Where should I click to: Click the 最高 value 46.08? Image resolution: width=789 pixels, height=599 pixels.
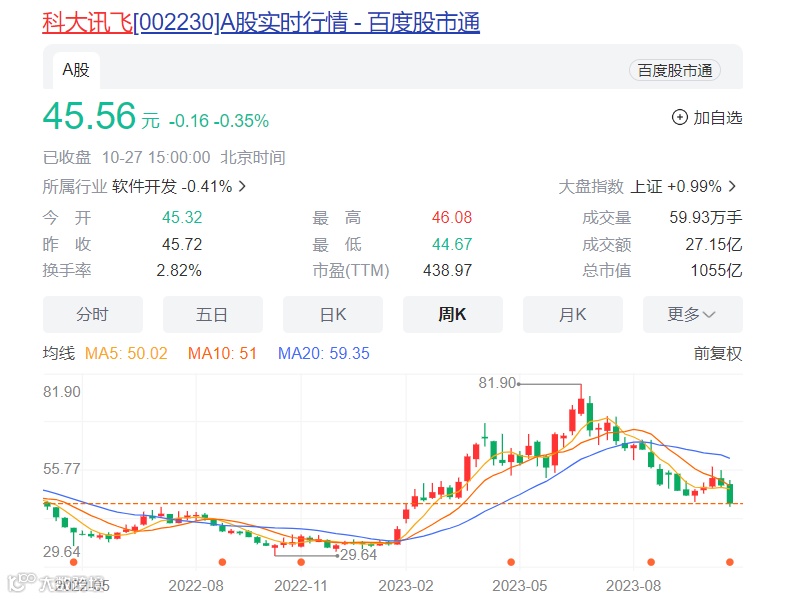pos(452,217)
